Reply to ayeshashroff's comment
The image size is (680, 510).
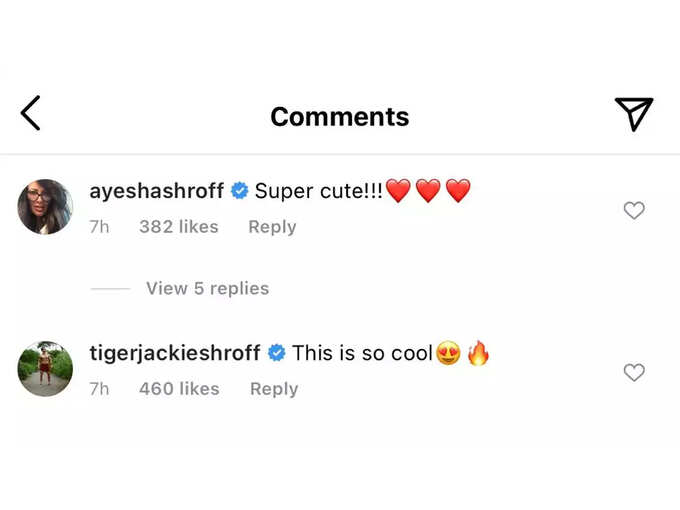click(272, 227)
